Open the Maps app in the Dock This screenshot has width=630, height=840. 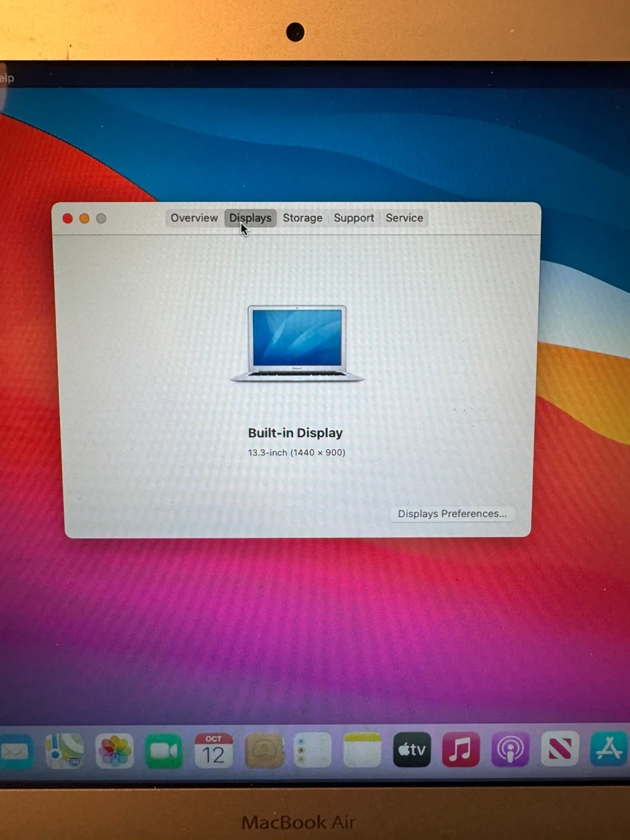[64, 750]
